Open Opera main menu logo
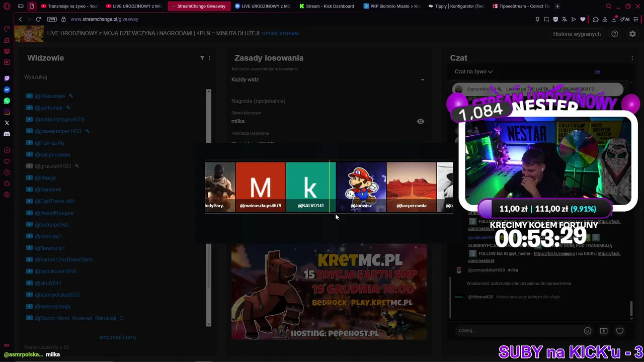The width and height of the screenshot is (644, 362). pyautogui.click(x=7, y=6)
